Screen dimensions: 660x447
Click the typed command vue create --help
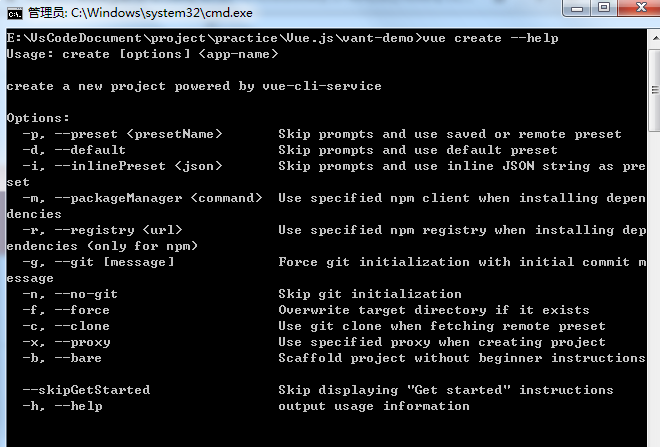pos(490,38)
